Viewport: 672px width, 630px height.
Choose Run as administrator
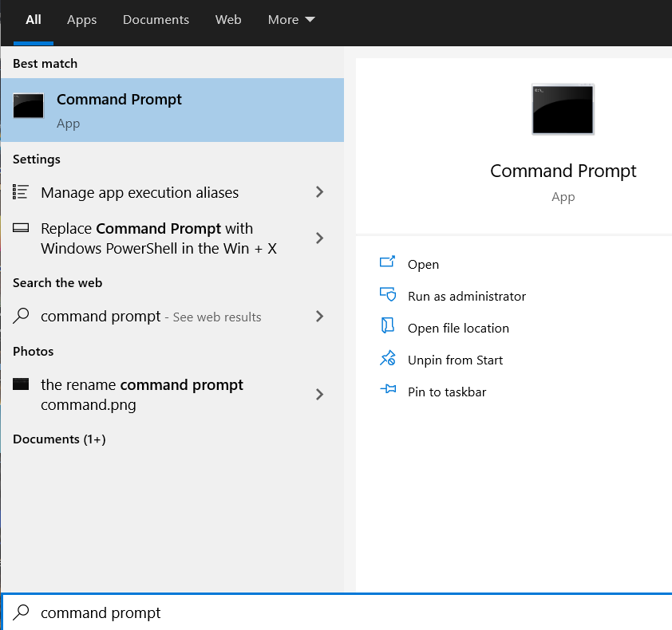point(466,296)
